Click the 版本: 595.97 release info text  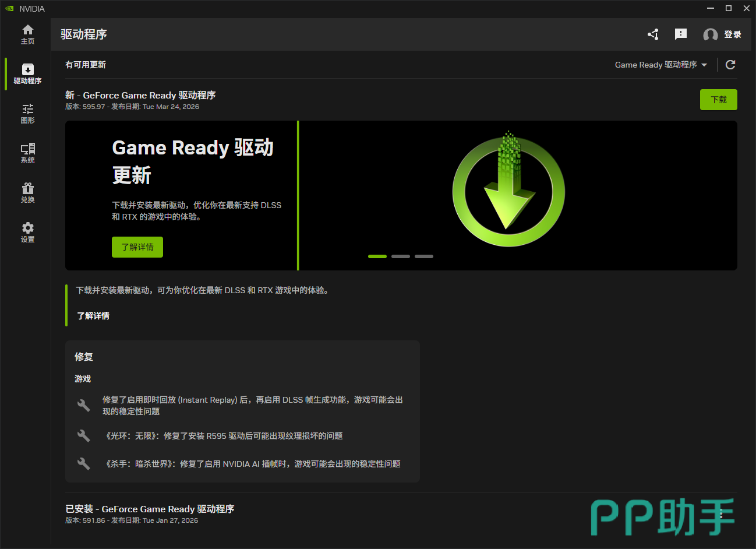(x=132, y=107)
